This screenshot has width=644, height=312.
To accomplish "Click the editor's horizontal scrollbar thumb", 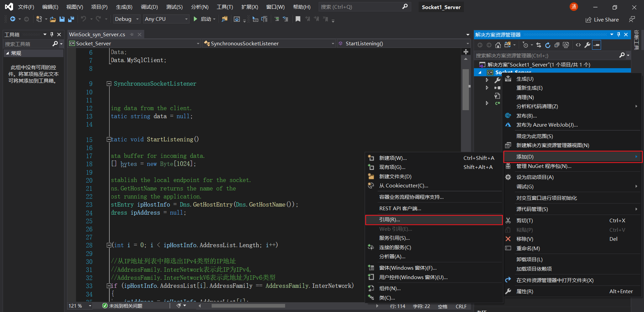I will (x=248, y=306).
